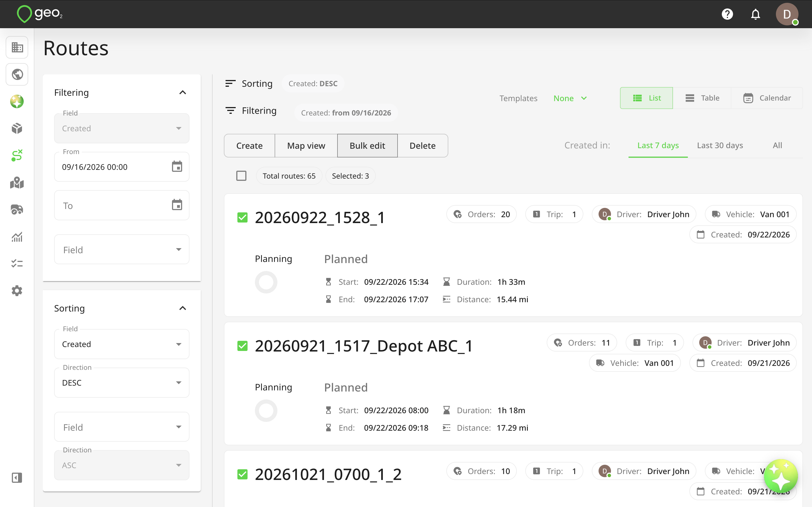Open the analytics chart sidebar icon
The width and height of the screenshot is (812, 507).
17,237
